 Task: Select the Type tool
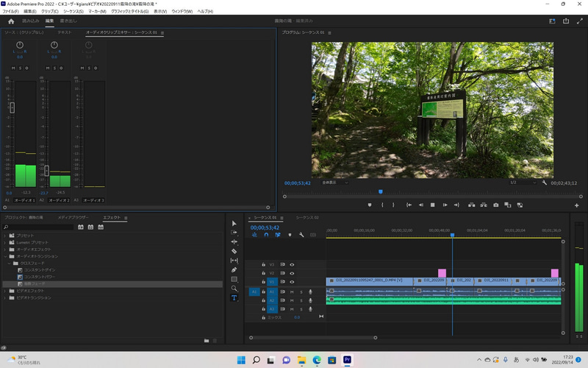(234, 298)
